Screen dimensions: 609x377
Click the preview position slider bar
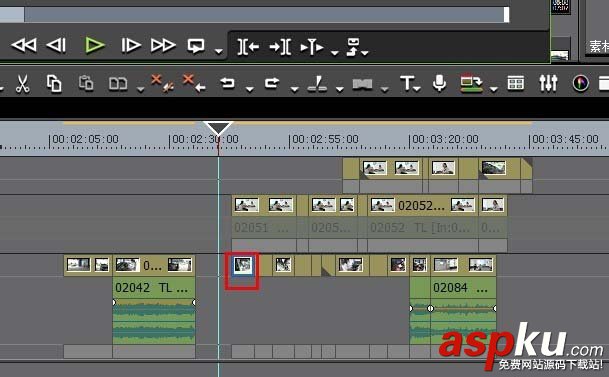(x=254, y=15)
